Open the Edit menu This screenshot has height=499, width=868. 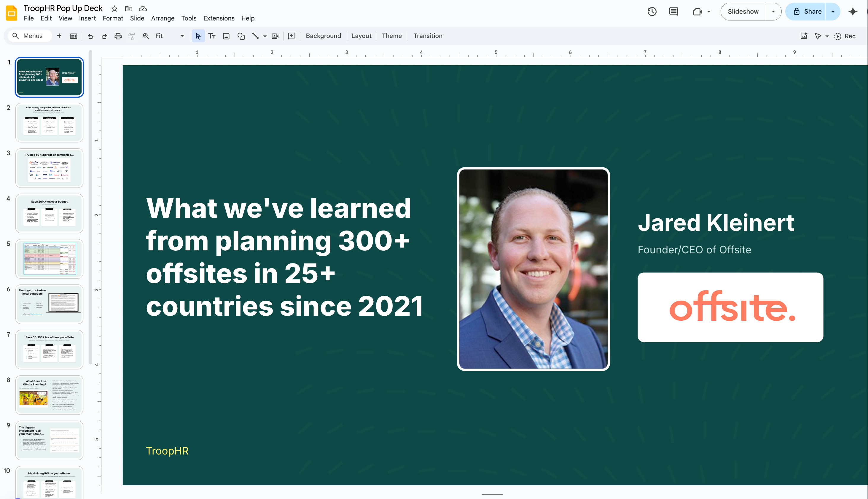pyautogui.click(x=46, y=18)
